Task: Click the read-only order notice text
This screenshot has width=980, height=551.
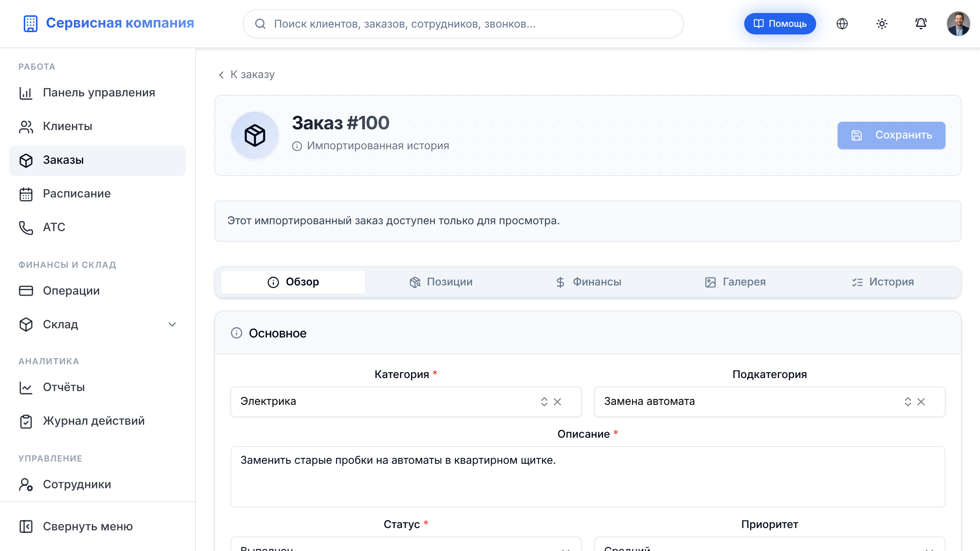Action: (x=394, y=221)
